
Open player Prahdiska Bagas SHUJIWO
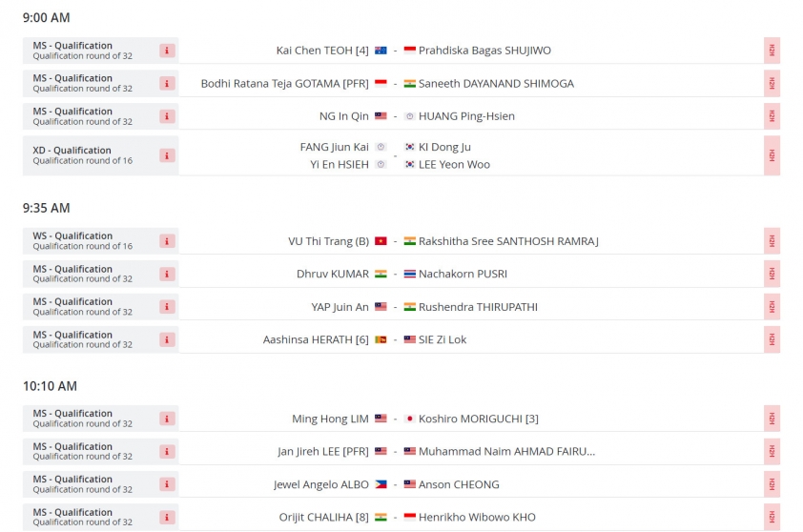[x=484, y=51]
